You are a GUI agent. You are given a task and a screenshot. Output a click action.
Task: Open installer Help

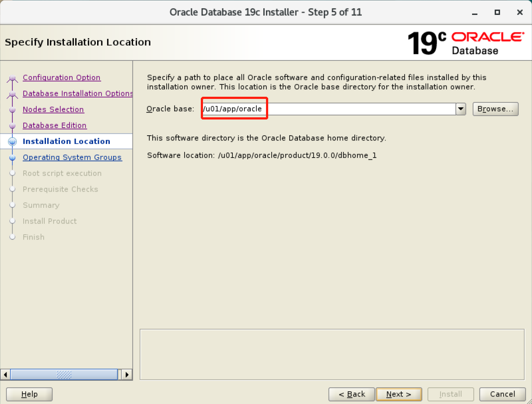pyautogui.click(x=29, y=394)
